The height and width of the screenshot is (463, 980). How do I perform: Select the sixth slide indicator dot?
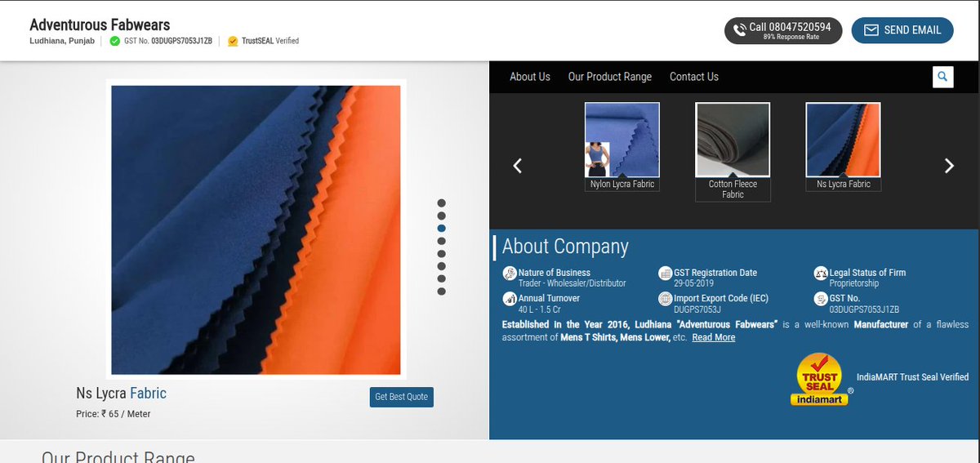(442, 266)
